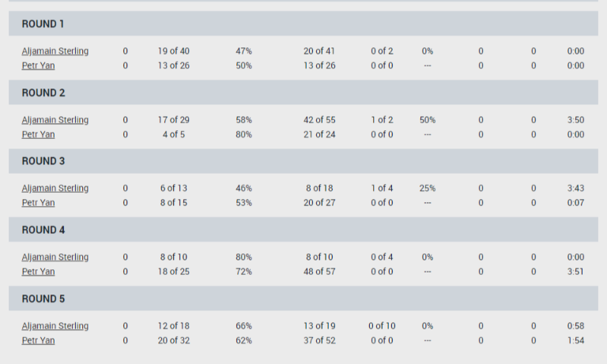Select the "20 of 41" cell in Round 1
The image size is (607, 364).
click(x=319, y=51)
